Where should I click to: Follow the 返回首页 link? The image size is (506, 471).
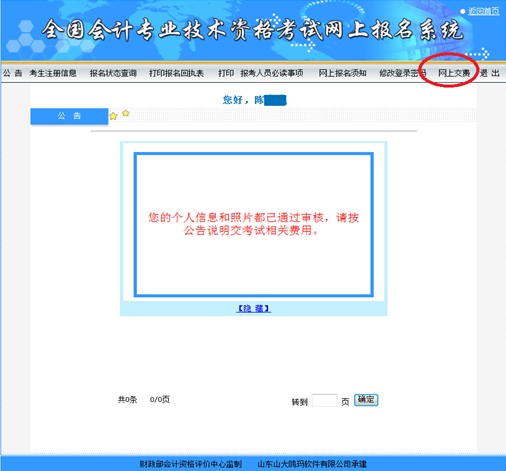[x=484, y=11]
